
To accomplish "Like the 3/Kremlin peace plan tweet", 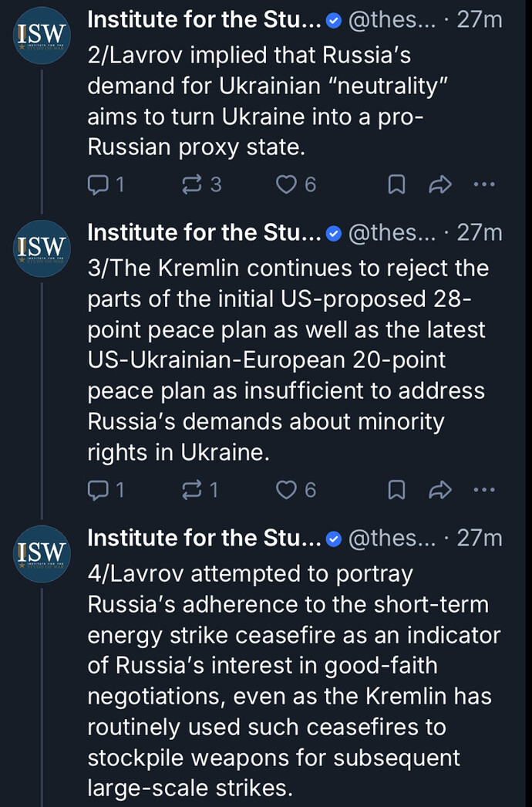I will [x=287, y=490].
